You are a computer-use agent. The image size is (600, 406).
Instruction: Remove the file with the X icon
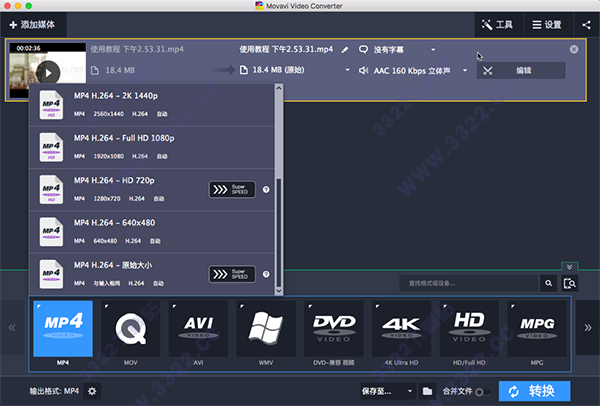(574, 49)
